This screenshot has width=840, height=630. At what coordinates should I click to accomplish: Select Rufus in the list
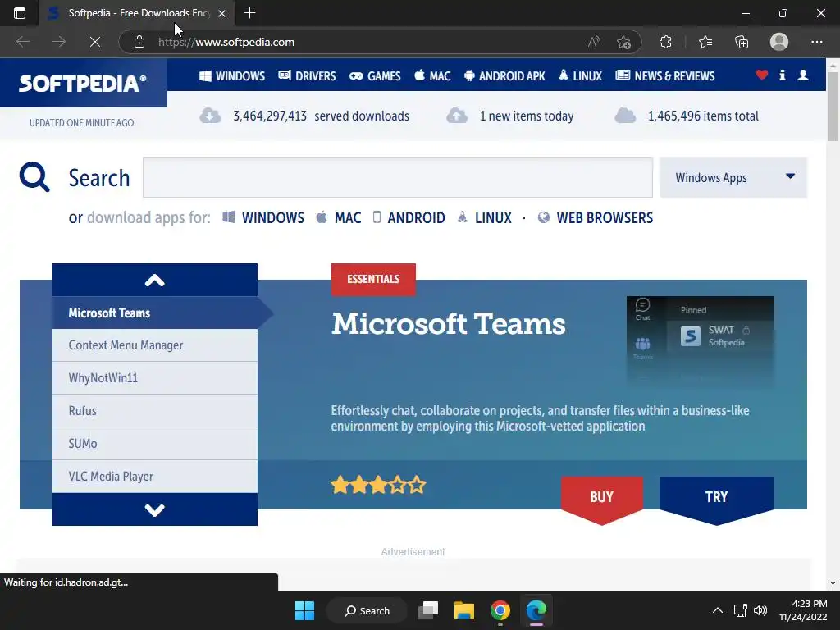(155, 411)
